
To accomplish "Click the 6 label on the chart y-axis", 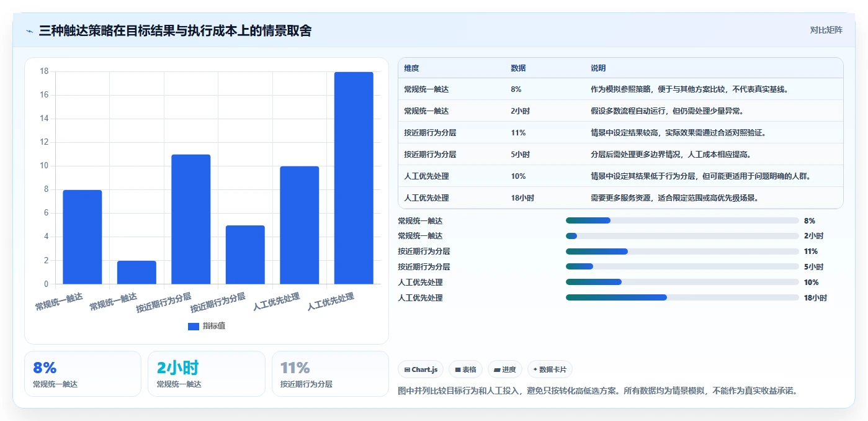I will pos(46,213).
